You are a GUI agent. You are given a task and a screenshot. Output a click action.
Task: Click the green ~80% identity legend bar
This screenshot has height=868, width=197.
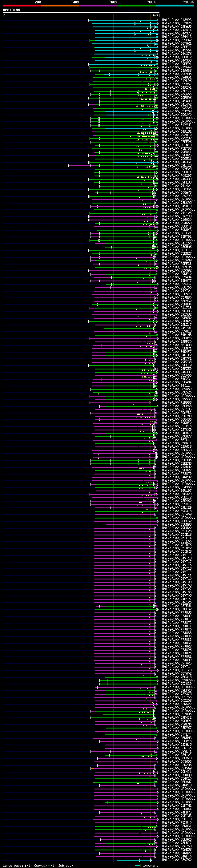[137, 6]
